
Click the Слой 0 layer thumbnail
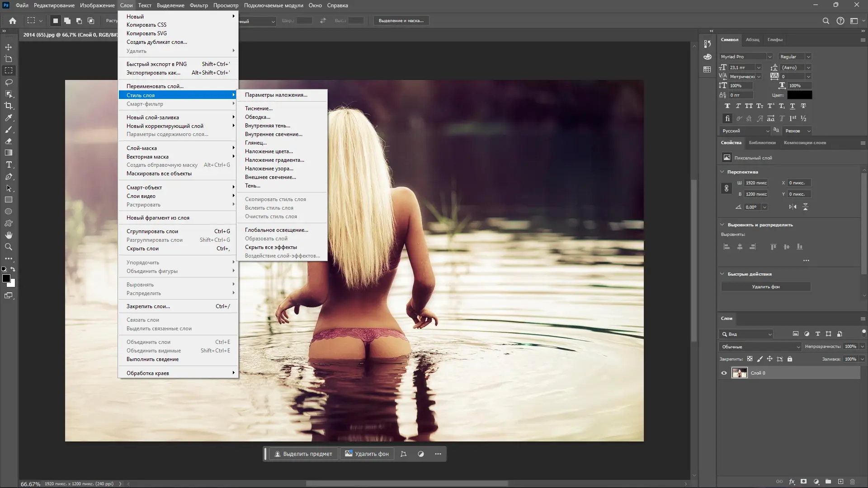(740, 373)
